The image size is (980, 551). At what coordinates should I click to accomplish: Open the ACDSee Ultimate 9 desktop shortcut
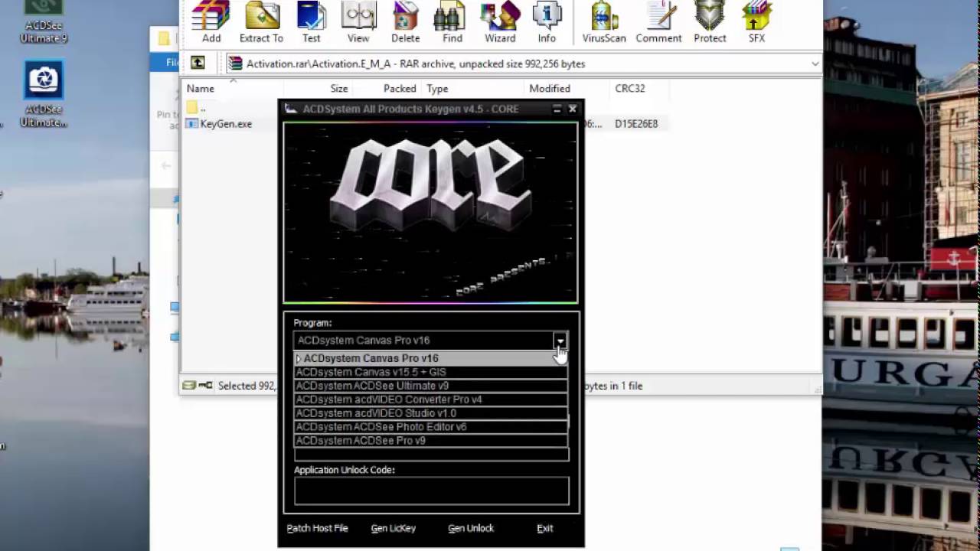[x=43, y=21]
